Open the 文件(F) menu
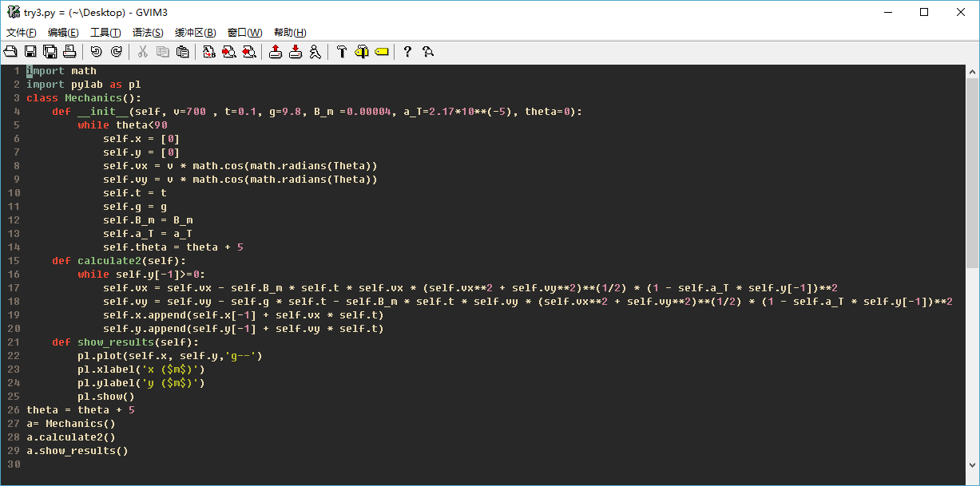 point(22,33)
